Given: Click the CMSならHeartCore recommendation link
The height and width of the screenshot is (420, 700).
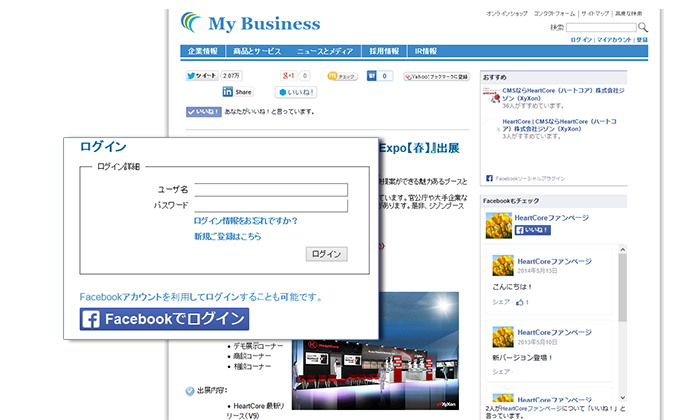Looking at the screenshot, I should tap(563, 94).
